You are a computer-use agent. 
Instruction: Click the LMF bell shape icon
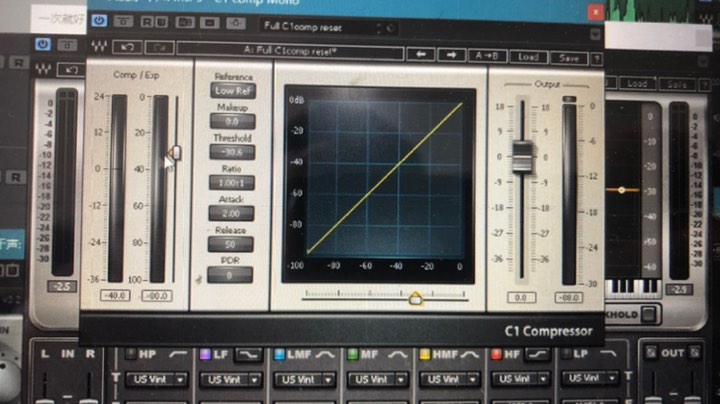(x=325, y=354)
